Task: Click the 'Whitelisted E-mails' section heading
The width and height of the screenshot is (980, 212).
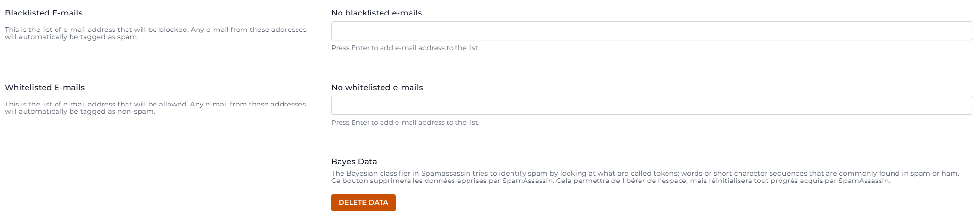Action: 44,88
